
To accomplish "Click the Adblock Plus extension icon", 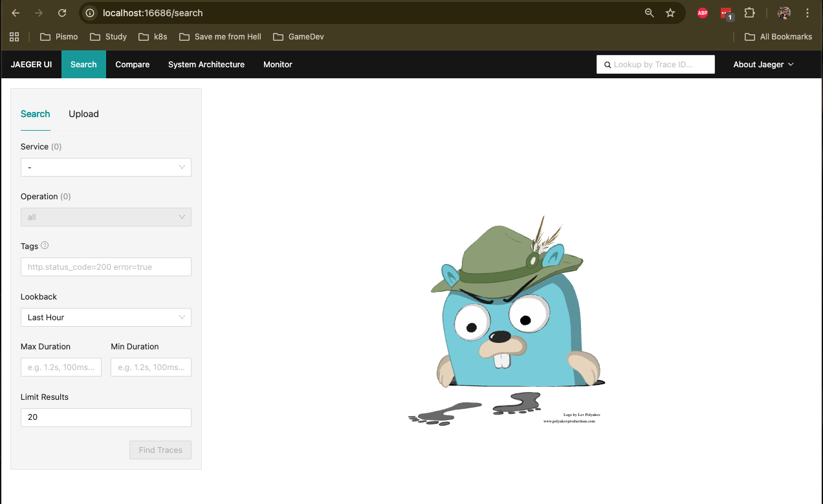I will tap(702, 13).
